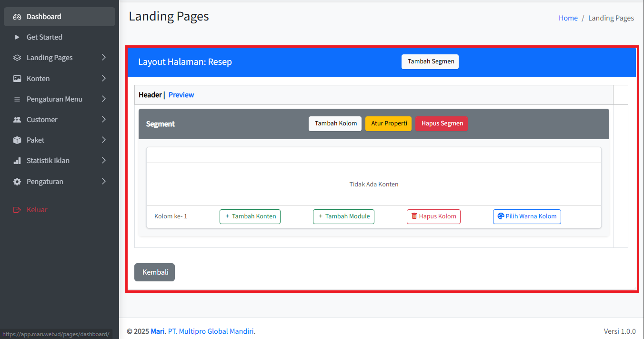This screenshot has height=339, width=644.
Task: Click the Tambah Konten button
Action: [x=250, y=216]
